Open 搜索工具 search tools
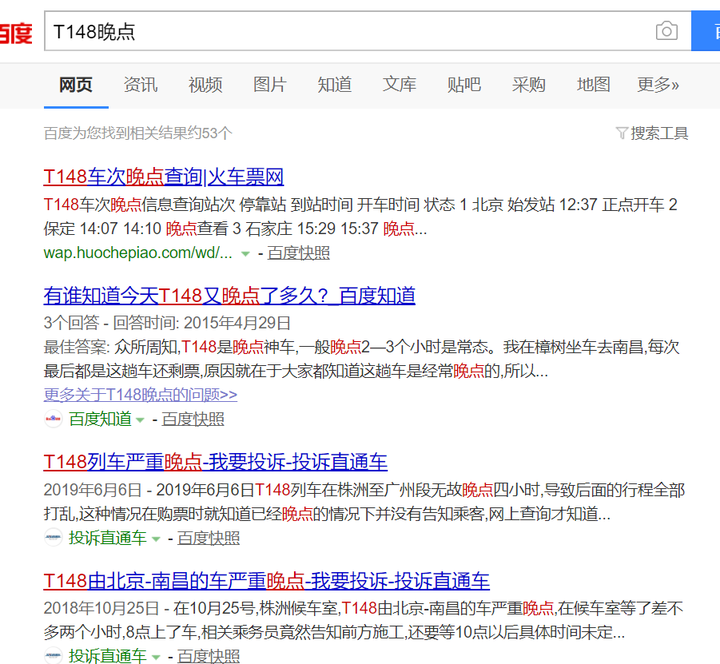The image size is (720, 664). [659, 133]
